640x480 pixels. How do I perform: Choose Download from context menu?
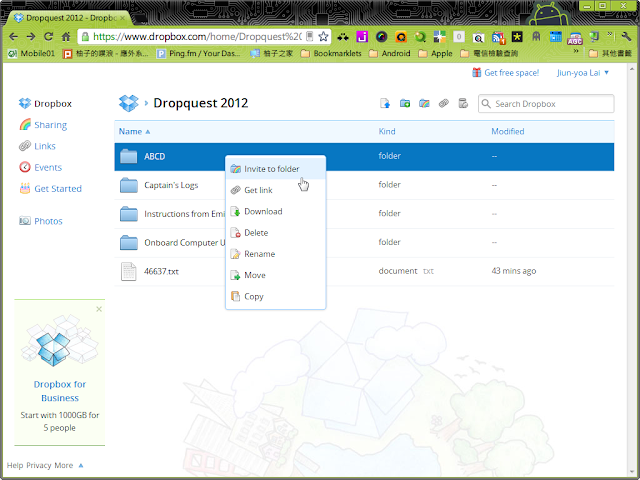click(x=276, y=211)
